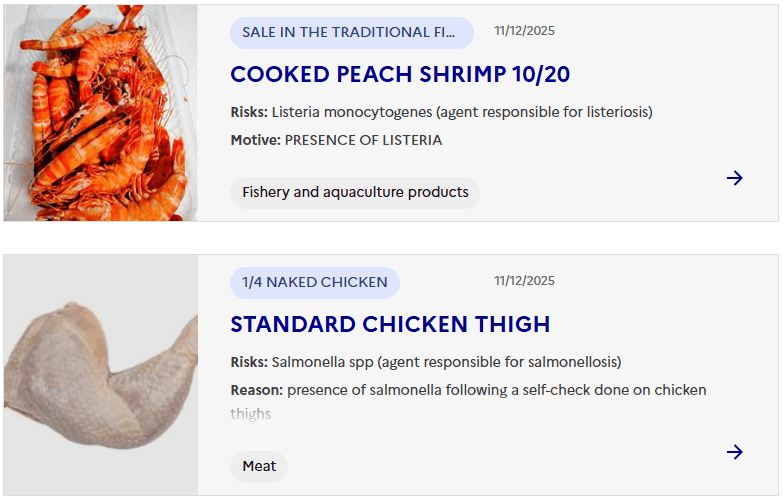This screenshot has height=500, width=783.
Task: Open the COOKED PEACH SHRIMP 10/20 recall title
Action: point(400,75)
